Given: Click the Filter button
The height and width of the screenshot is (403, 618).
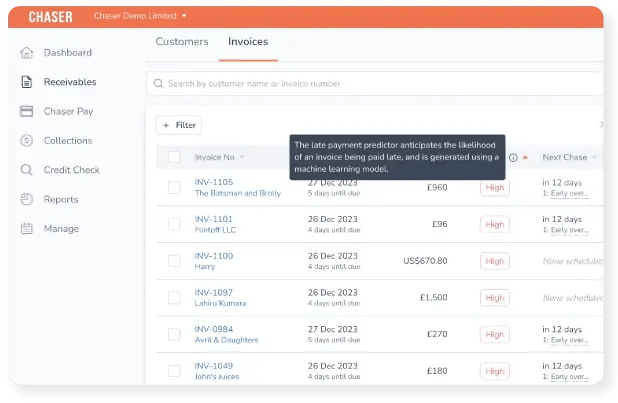Looking at the screenshot, I should coord(179,125).
